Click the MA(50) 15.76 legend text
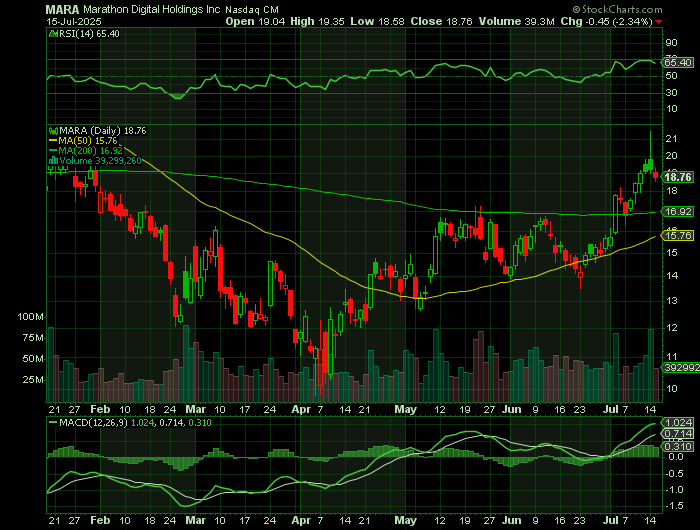The image size is (700, 530). (88, 141)
